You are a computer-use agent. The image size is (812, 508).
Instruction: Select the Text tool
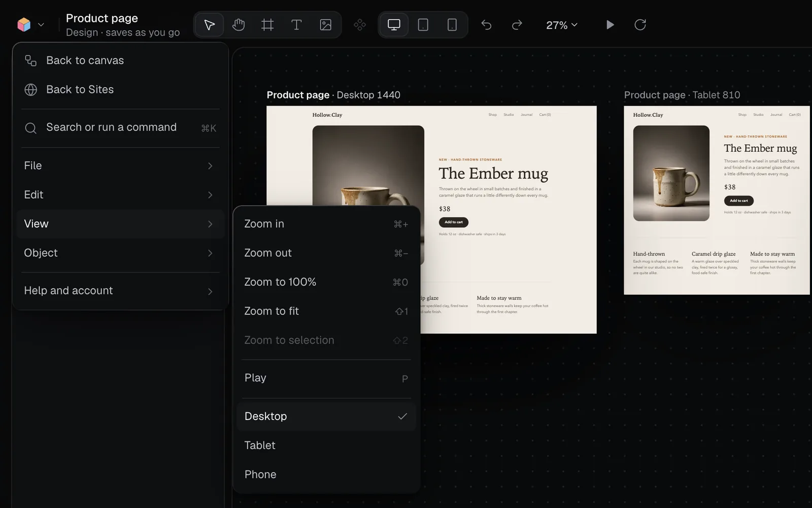pos(296,25)
